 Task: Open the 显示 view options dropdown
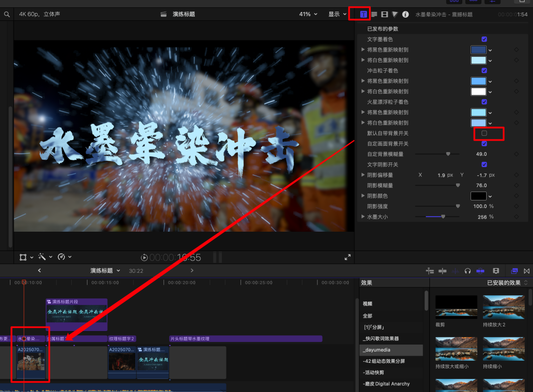pyautogui.click(x=337, y=14)
